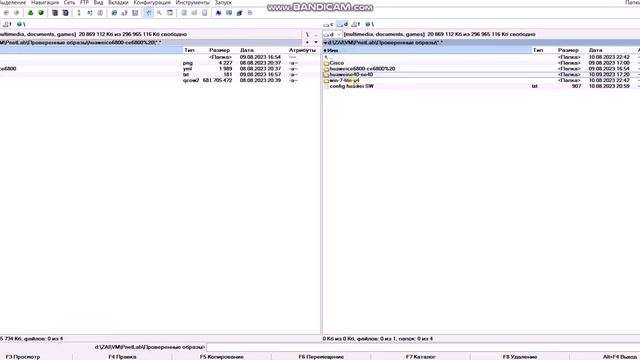The image size is (640, 360).
Task: Select drive c button in right panel
Action: pyautogui.click(x=329, y=24)
